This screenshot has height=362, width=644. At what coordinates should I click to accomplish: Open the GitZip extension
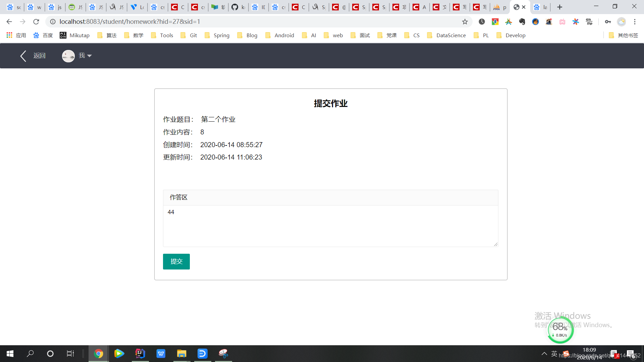coord(589,21)
